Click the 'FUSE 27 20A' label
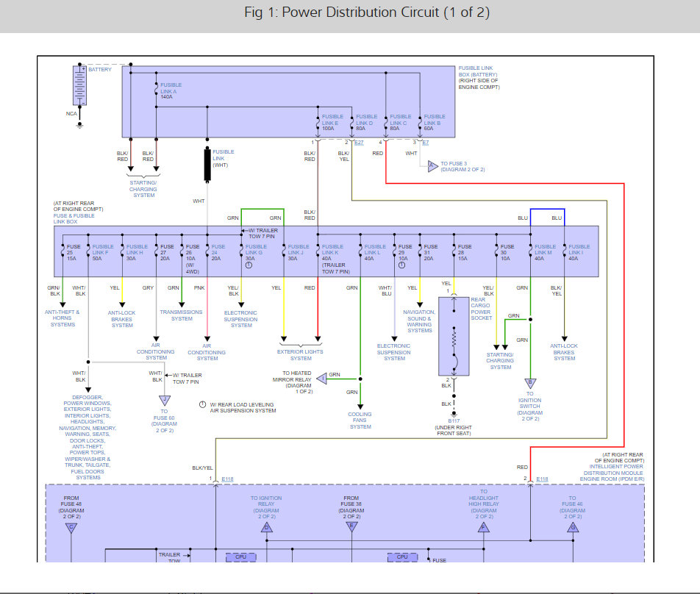Image resolution: width=700 pixels, height=594 pixels. coord(167,252)
